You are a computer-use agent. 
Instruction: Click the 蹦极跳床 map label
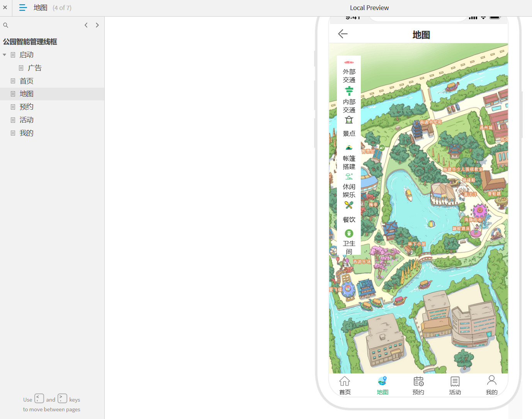(x=461, y=229)
